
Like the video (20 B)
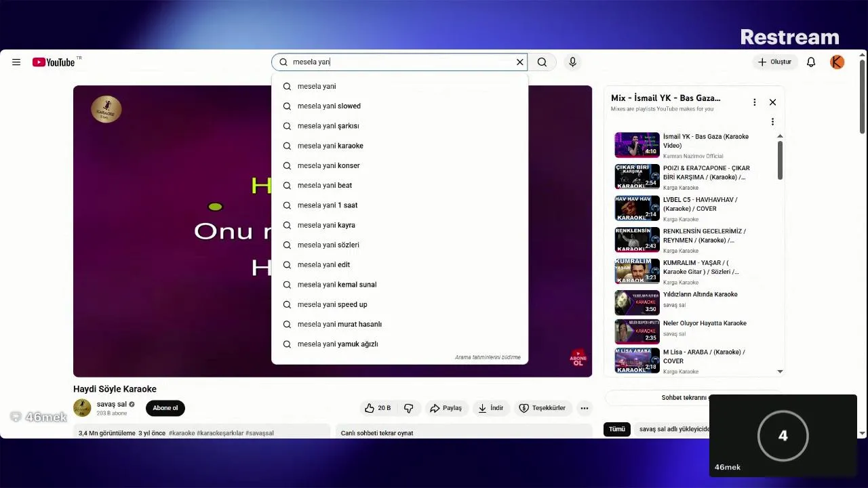click(378, 408)
